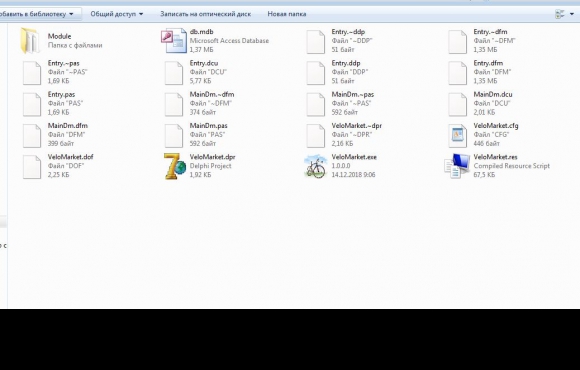Open the Module folder icon
The width and height of the screenshot is (580, 370).
coord(30,41)
